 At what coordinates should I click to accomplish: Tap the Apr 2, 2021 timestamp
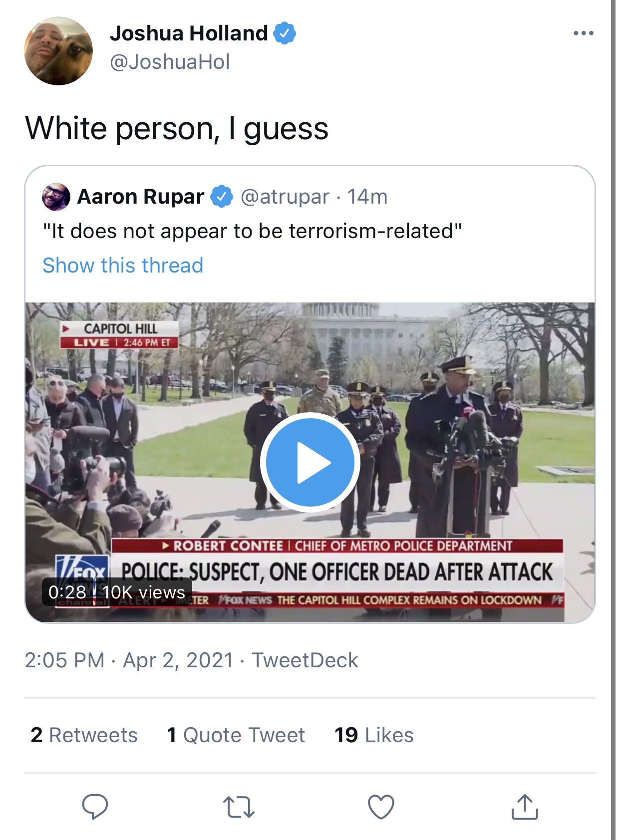coord(178,660)
